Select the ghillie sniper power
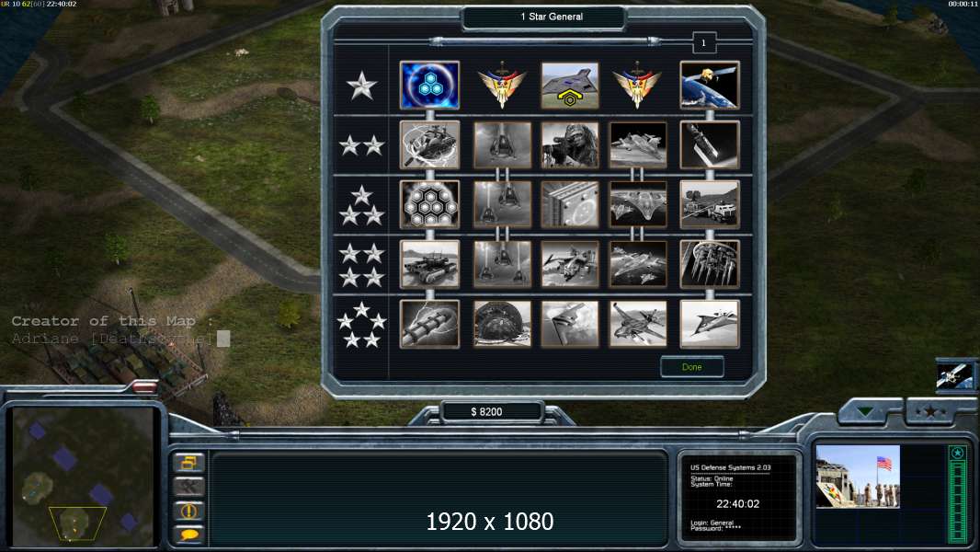The width and height of the screenshot is (980, 552). 569,145
